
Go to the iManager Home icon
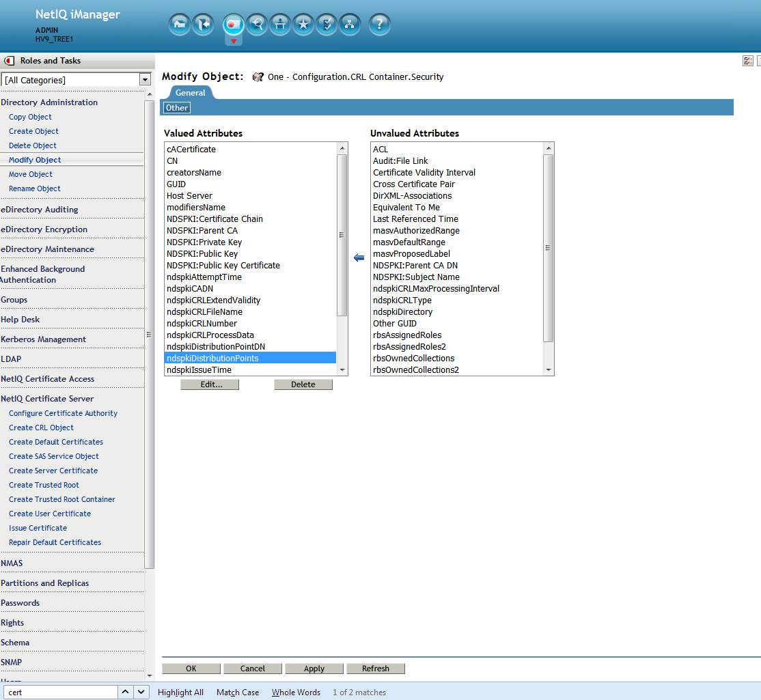180,24
